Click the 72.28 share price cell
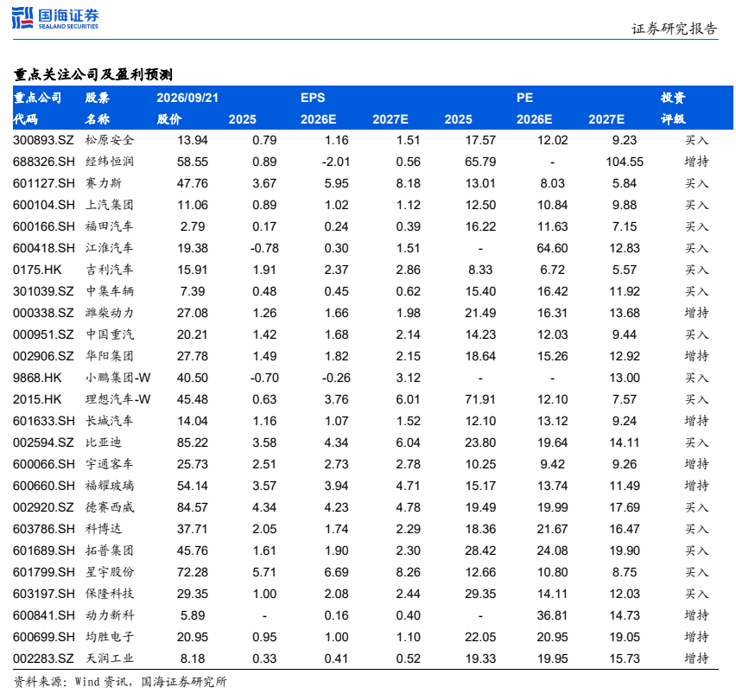This screenshot has height=700, width=736. coord(193,572)
